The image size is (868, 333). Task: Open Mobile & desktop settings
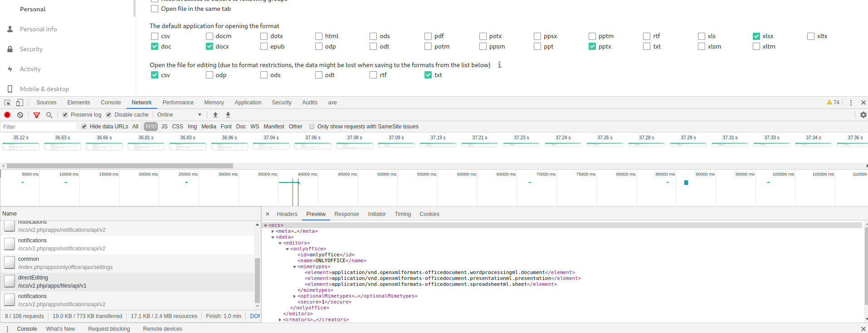(44, 89)
